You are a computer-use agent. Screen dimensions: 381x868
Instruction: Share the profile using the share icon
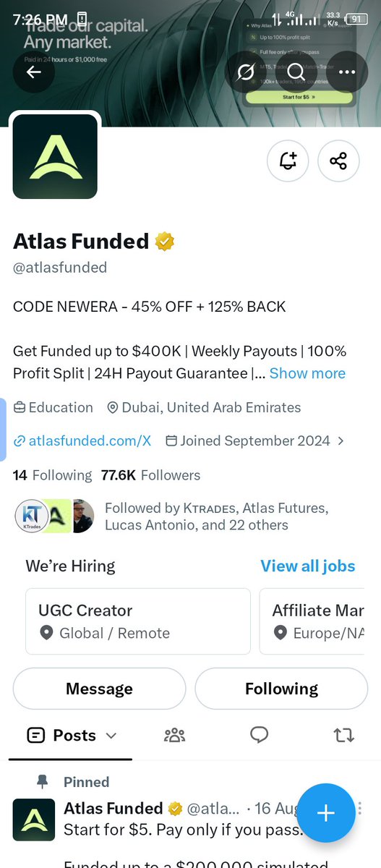pyautogui.click(x=338, y=161)
